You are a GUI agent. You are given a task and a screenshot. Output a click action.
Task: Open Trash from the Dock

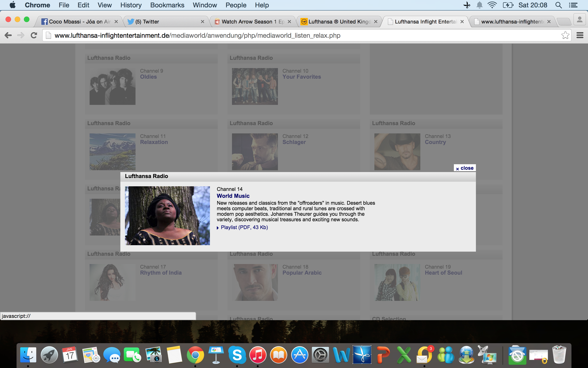point(559,355)
